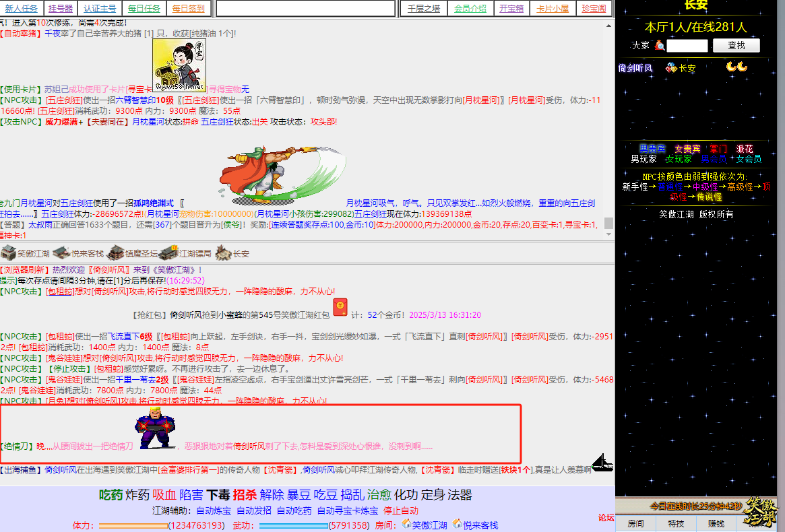Click the 悦来客栈 inn building icon
Viewport: 785px width, 532px height.
coord(61,253)
